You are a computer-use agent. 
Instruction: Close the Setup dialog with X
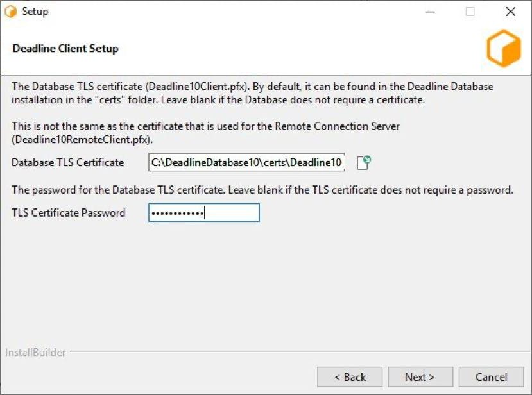coord(511,12)
